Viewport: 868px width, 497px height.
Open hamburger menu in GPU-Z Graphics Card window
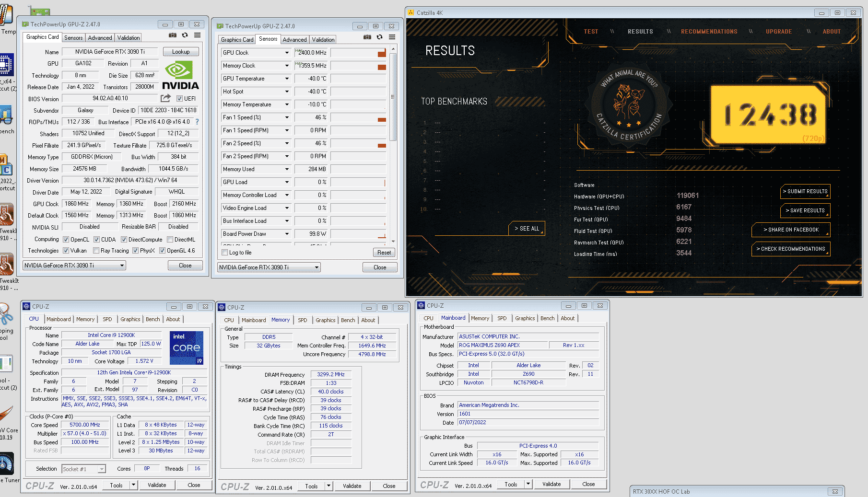tap(197, 35)
